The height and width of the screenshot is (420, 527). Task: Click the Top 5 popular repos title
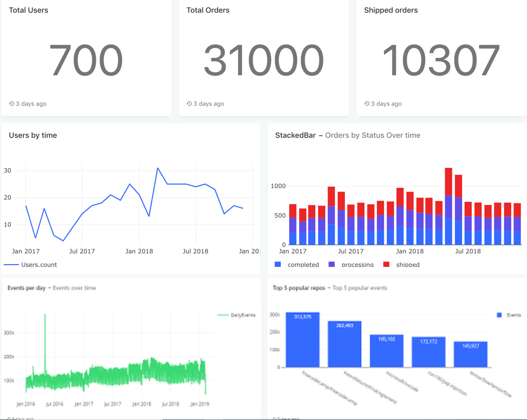299,288
